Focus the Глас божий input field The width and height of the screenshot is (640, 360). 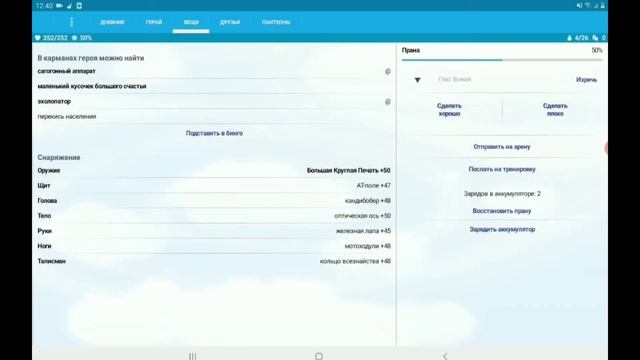click(x=502, y=80)
